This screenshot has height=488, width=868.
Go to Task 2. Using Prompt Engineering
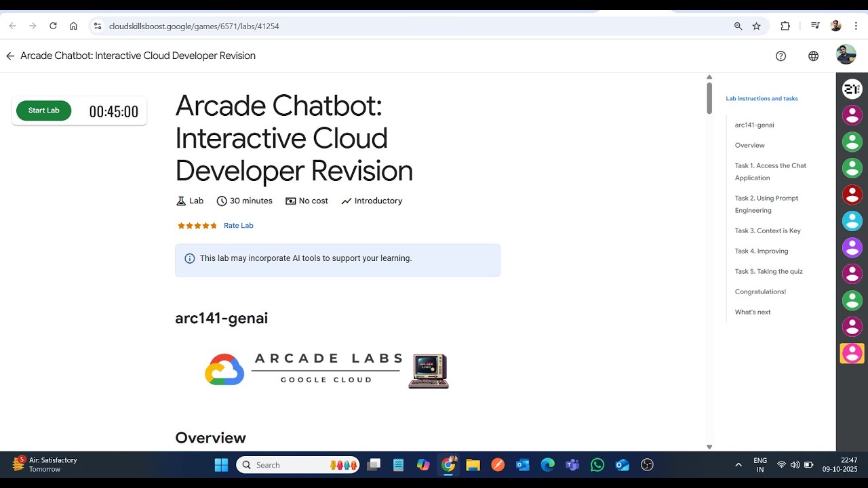pos(766,204)
